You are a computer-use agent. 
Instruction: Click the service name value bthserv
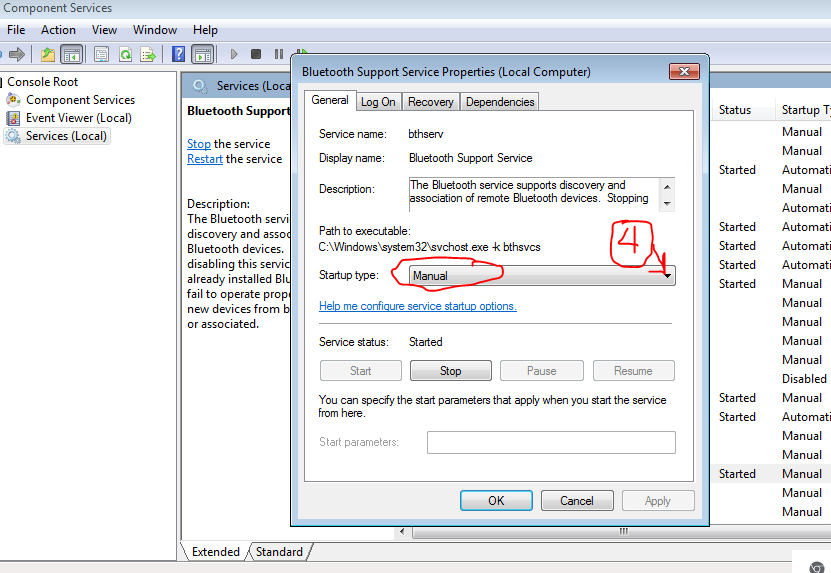(x=426, y=134)
